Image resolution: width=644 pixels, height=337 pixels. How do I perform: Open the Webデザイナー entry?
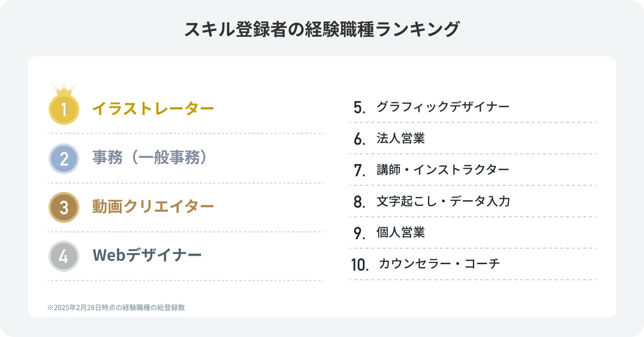tap(147, 255)
